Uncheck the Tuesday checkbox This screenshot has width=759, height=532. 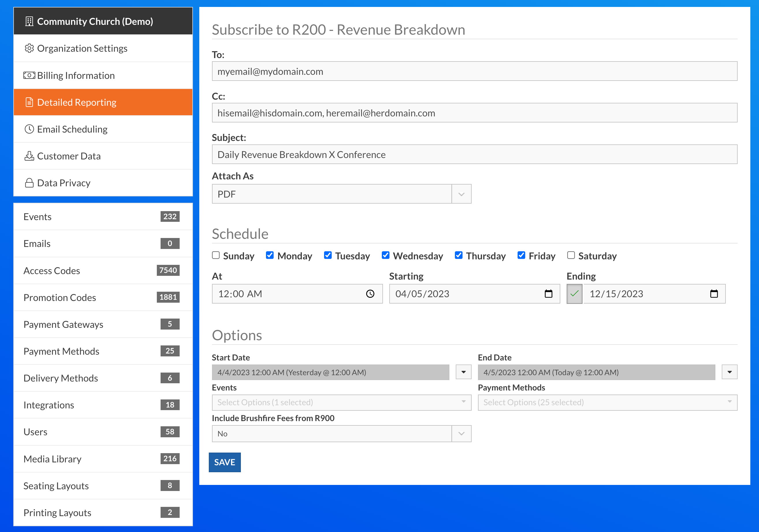coord(328,255)
